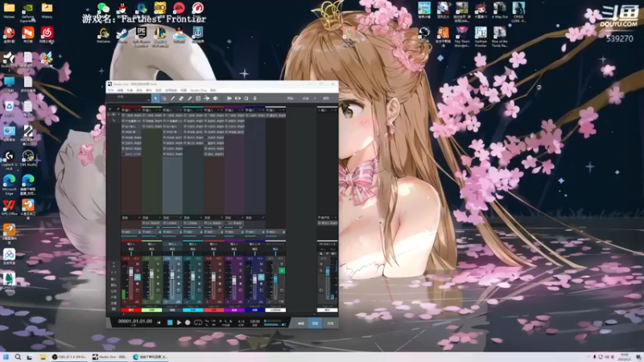644x362 pixels.
Task: Open the 帮助 (Help) menu
Action: click(x=213, y=90)
